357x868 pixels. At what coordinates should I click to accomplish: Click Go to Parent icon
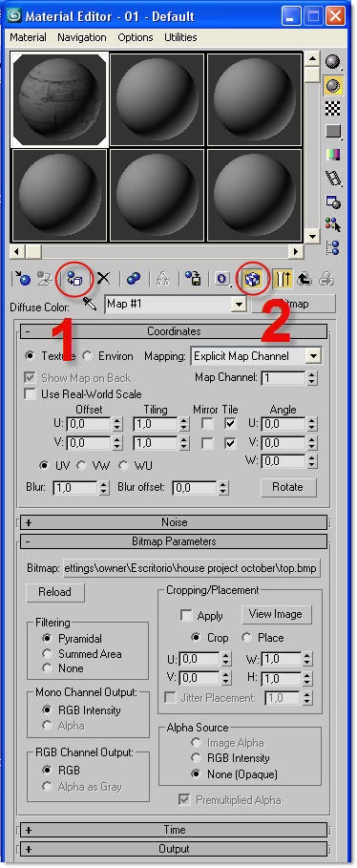pos(304,279)
